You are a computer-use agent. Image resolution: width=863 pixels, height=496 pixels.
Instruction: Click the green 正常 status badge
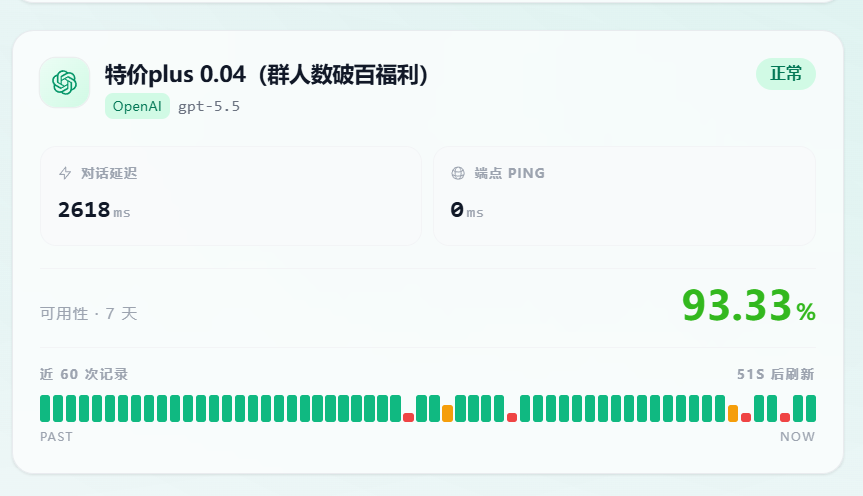(785, 74)
